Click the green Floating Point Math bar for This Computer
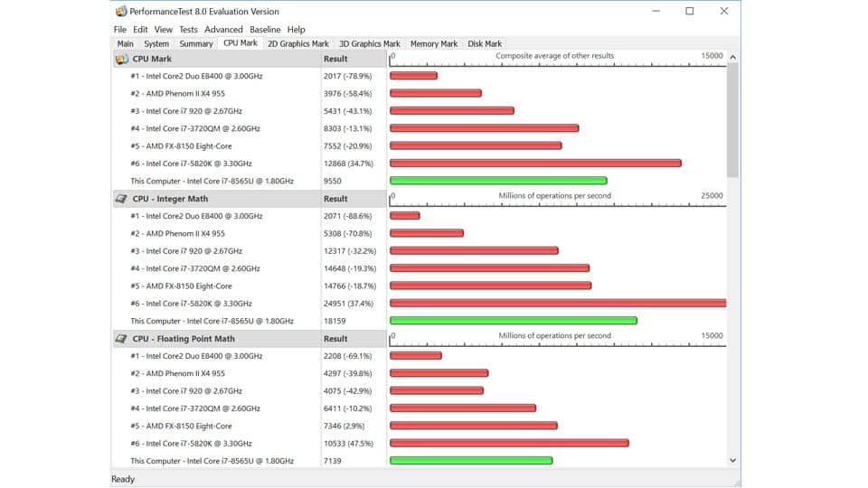The image size is (868, 488). pos(471,460)
